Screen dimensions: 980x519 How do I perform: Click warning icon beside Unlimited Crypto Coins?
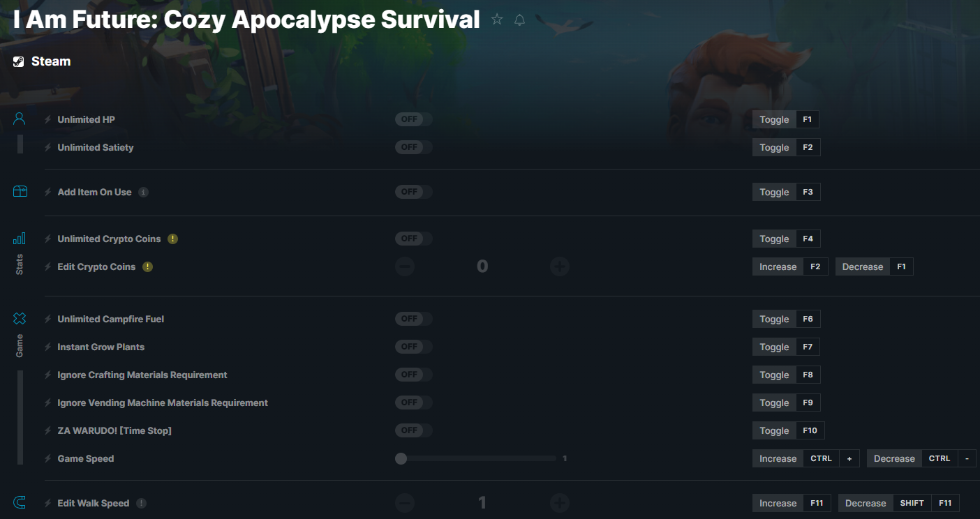click(x=172, y=239)
